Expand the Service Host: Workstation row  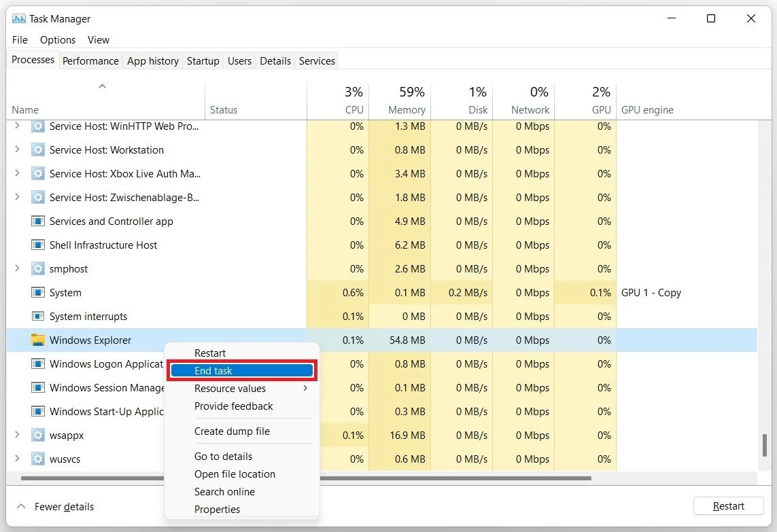click(x=18, y=149)
